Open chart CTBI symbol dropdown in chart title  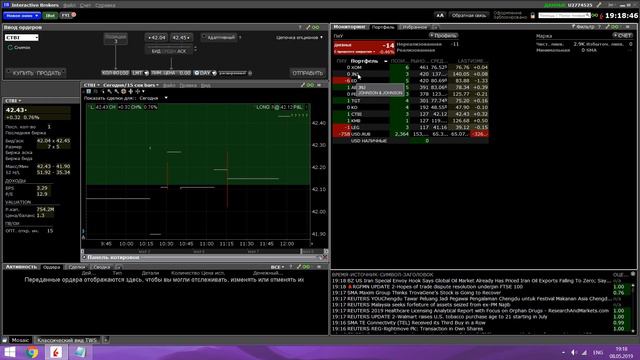click(91, 85)
